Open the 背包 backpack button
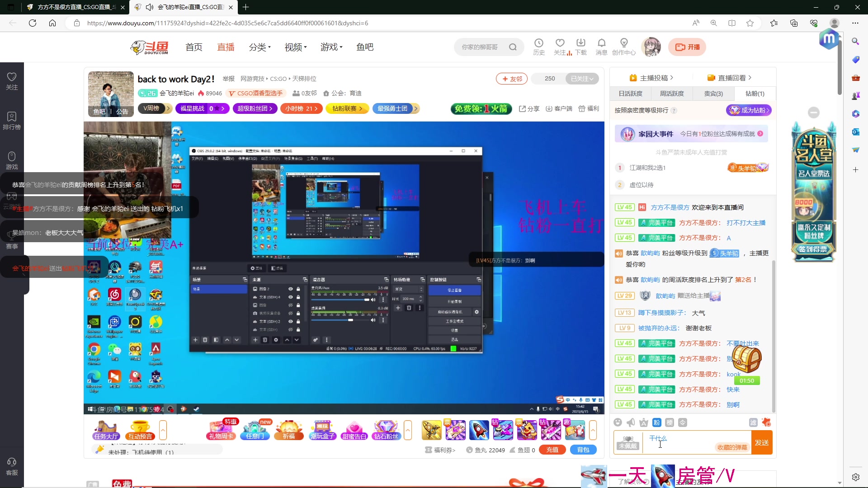Image resolution: width=868 pixels, height=488 pixels. (x=583, y=450)
